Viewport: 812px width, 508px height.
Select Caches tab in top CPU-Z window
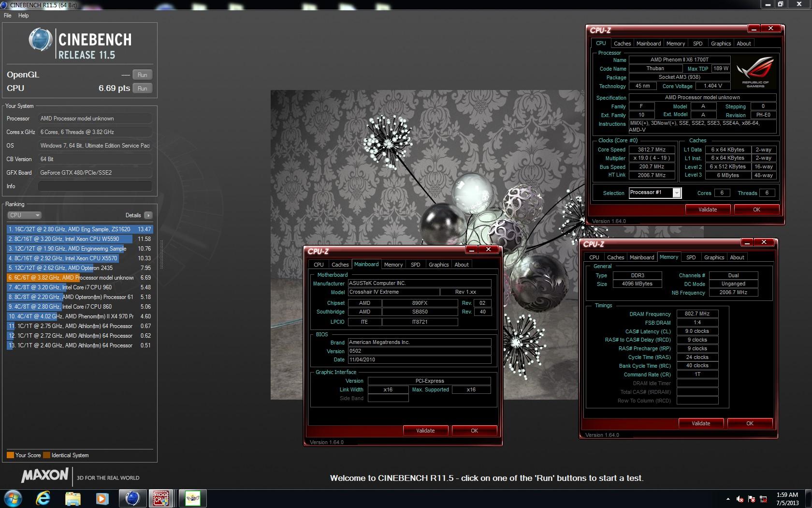[x=622, y=44]
